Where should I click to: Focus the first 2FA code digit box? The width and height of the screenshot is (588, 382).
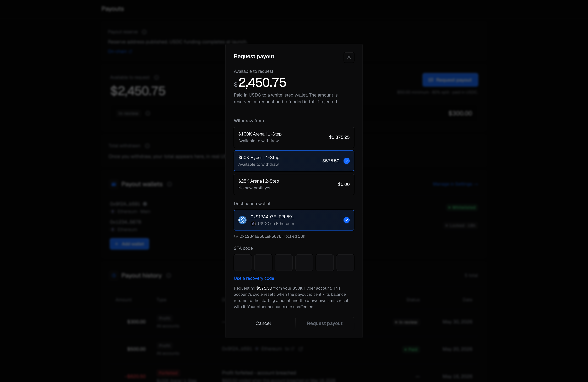243,263
